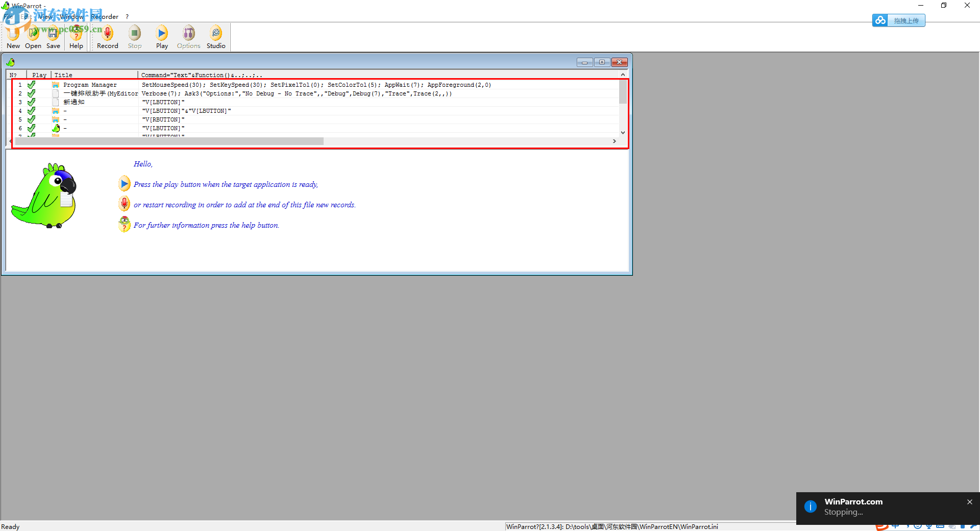Viewport: 980px width, 531px height.
Task: Select the 新通知 title cell
Action: pos(74,102)
